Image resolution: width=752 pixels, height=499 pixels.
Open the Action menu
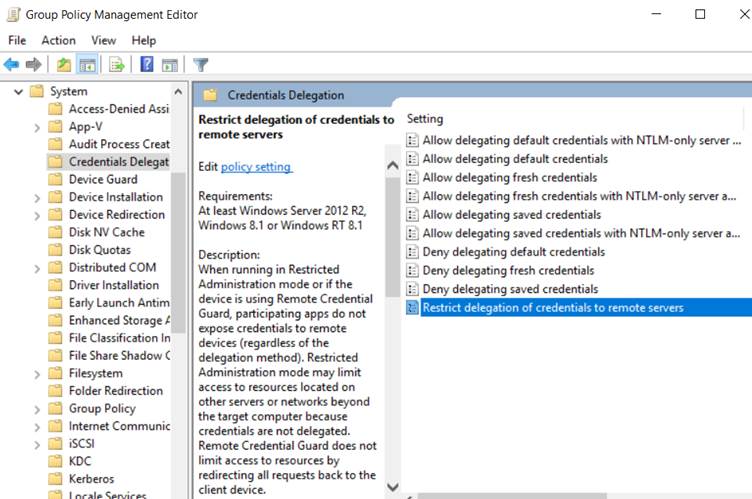tap(59, 40)
